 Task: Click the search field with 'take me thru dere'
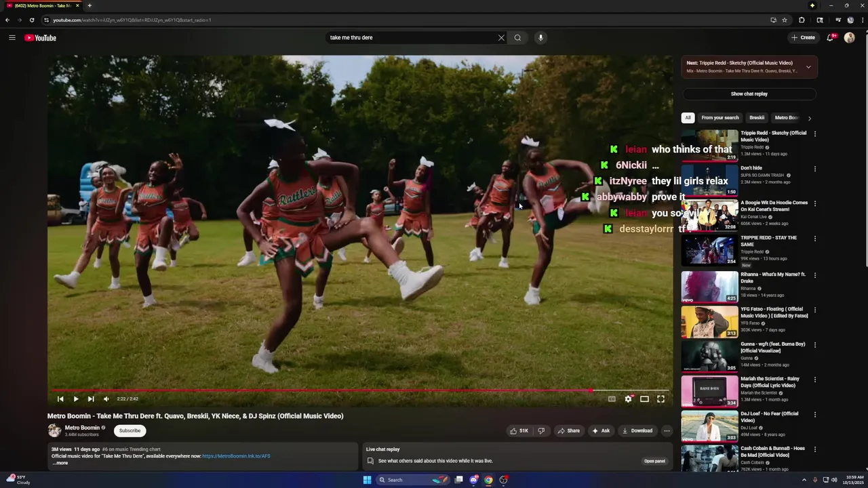pos(411,38)
